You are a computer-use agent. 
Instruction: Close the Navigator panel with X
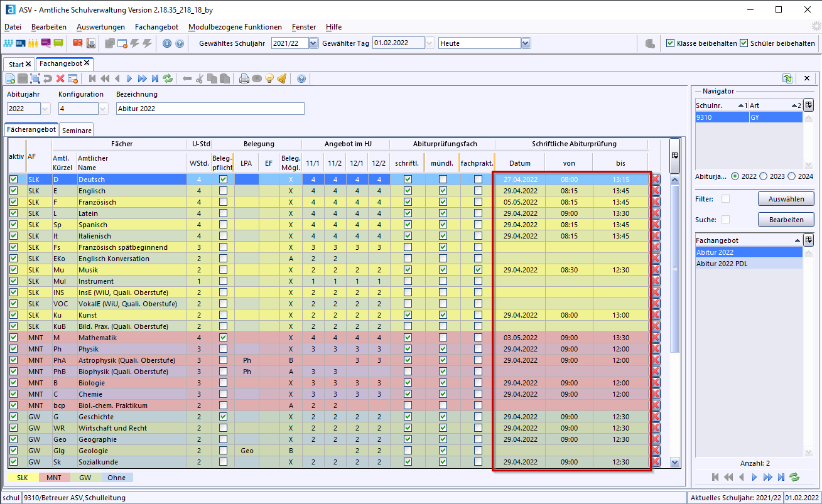(x=807, y=78)
